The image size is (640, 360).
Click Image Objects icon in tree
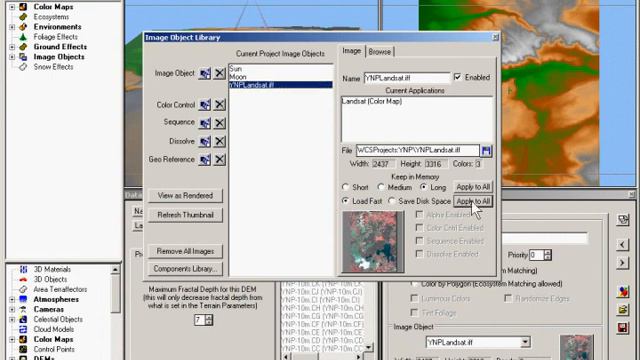(23, 57)
